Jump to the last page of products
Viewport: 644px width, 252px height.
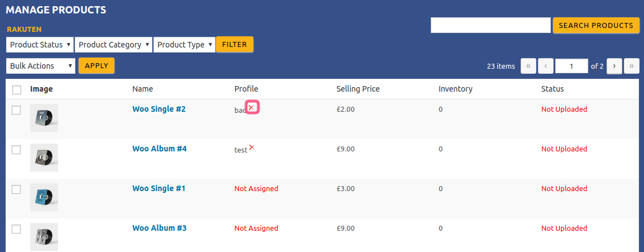[x=632, y=66]
